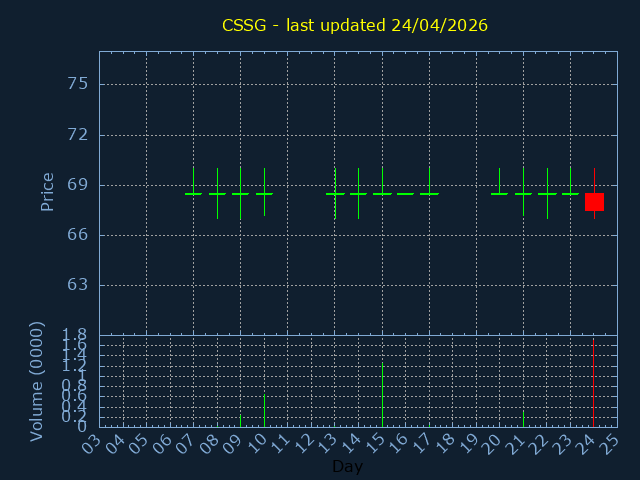The width and height of the screenshot is (640, 480).
Task: Click the Volume (0000) axis label
Action: coord(37,381)
